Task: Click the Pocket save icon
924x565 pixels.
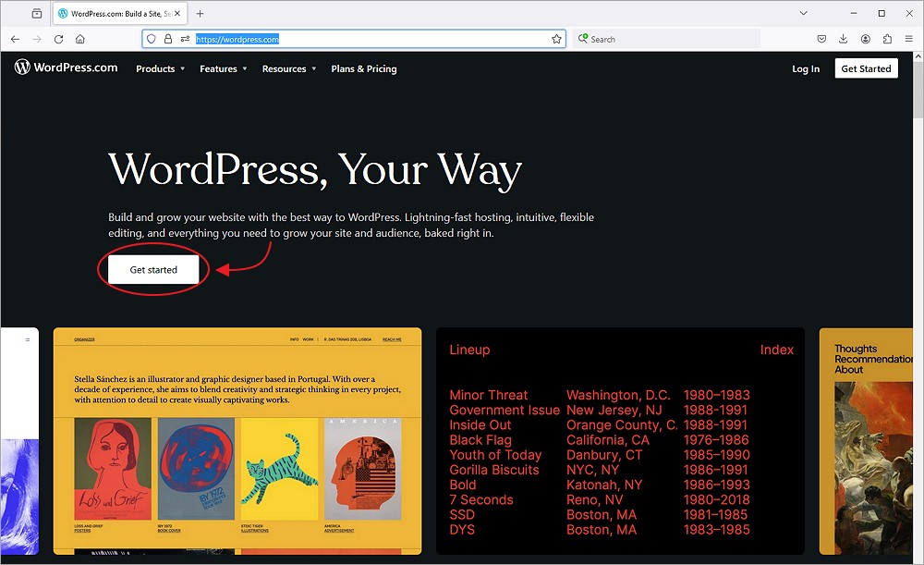Action: 821,39
